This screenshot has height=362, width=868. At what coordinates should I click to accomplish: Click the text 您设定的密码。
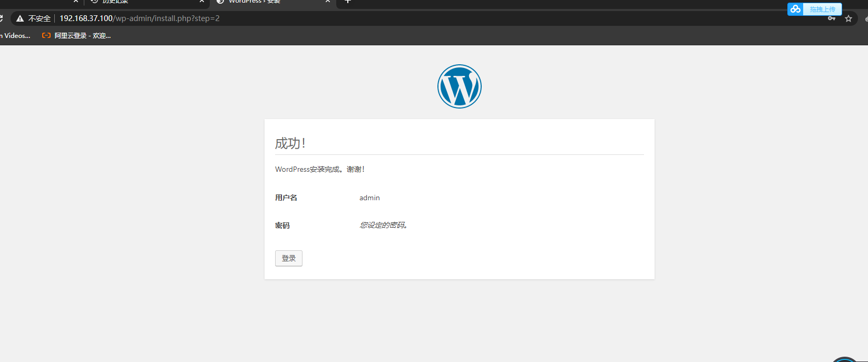click(384, 226)
